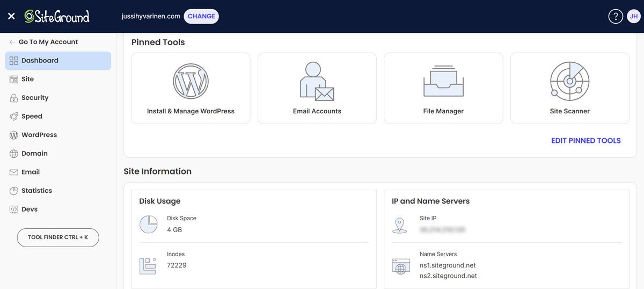
Task: Open Install & Manage WordPress label
Action: pos(191,111)
